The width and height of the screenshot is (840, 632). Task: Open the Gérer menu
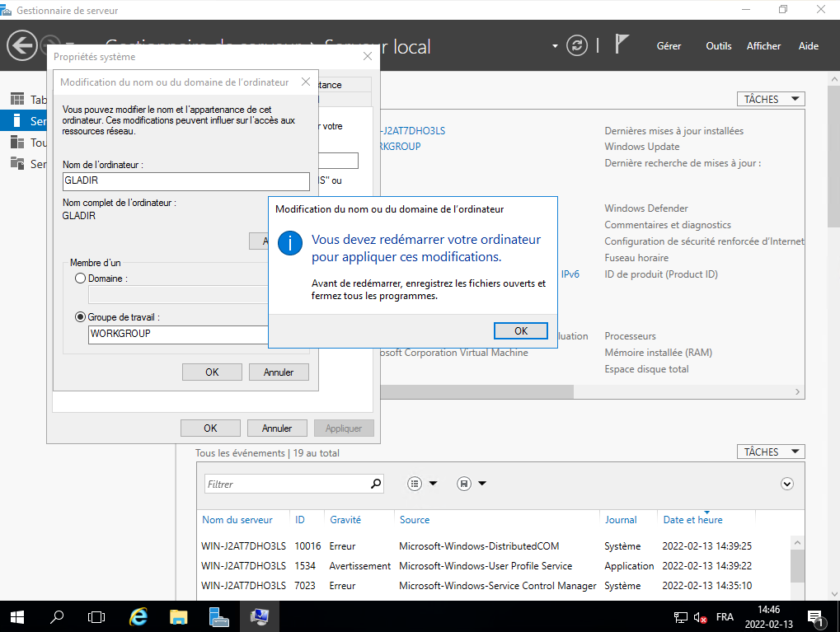[669, 46]
